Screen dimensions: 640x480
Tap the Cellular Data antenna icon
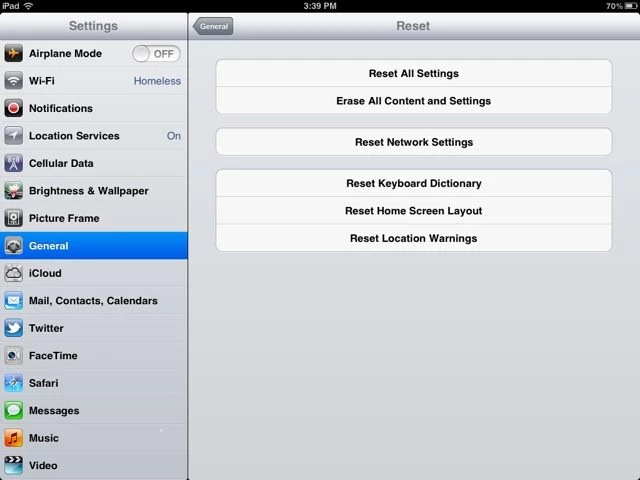pyautogui.click(x=13, y=163)
